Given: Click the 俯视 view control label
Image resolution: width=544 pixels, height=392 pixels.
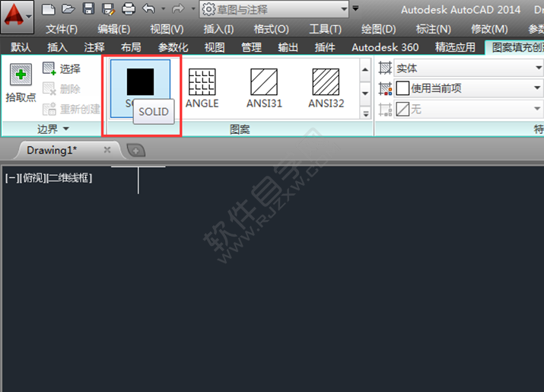Looking at the screenshot, I should [31, 178].
